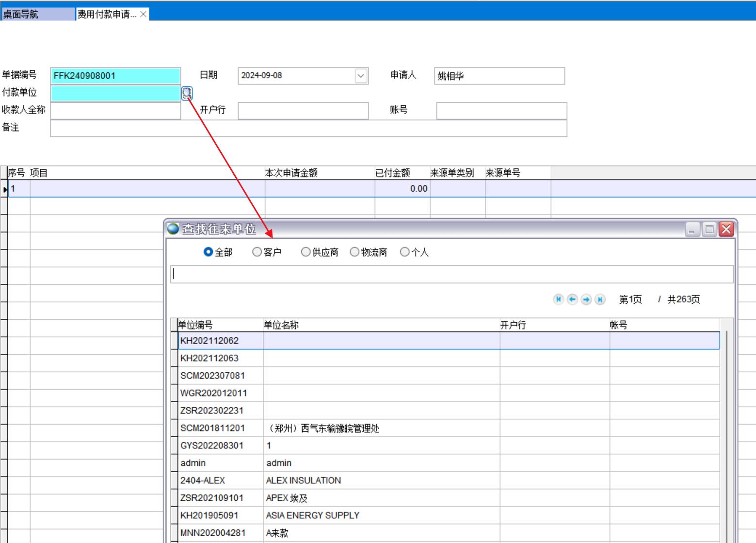This screenshot has height=543, width=756.
Task: Select the 物流商 radio button
Action: pos(354,252)
